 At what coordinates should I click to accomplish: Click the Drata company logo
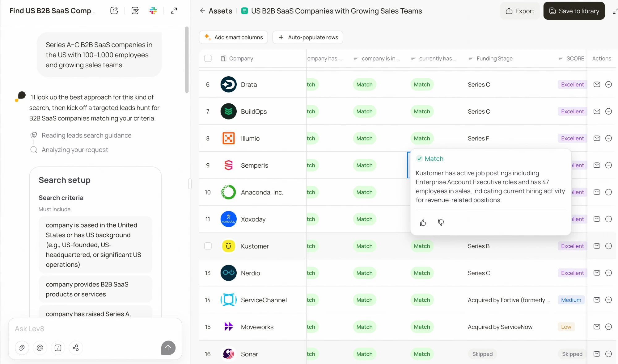(228, 84)
